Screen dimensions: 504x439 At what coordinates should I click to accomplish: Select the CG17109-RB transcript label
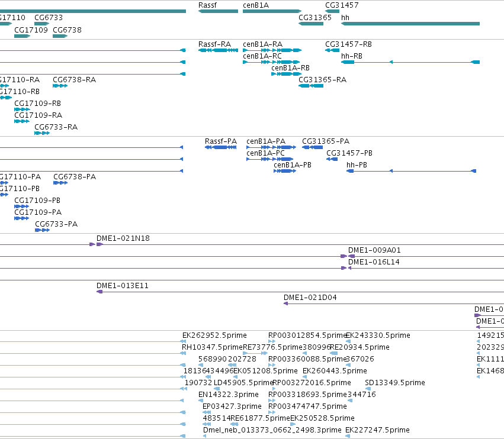click(x=37, y=104)
